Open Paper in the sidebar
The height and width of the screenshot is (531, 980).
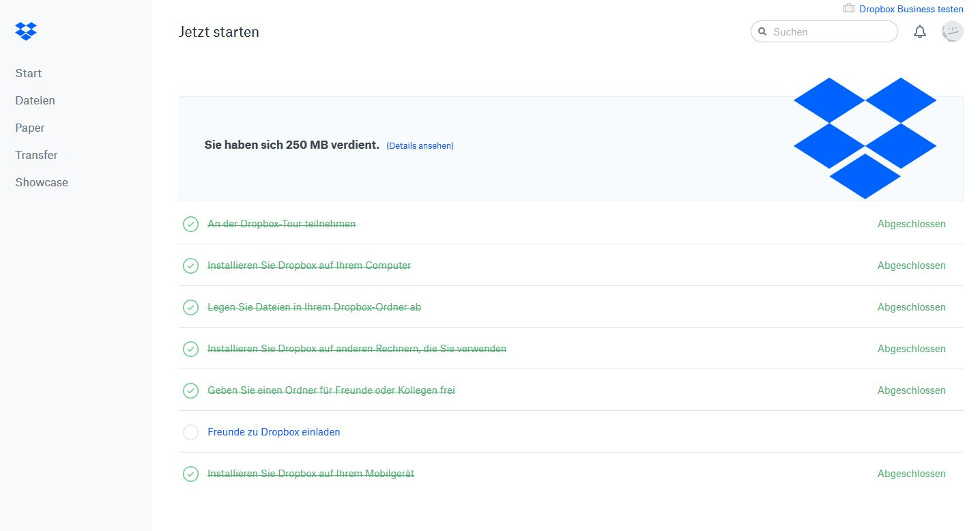coord(30,128)
